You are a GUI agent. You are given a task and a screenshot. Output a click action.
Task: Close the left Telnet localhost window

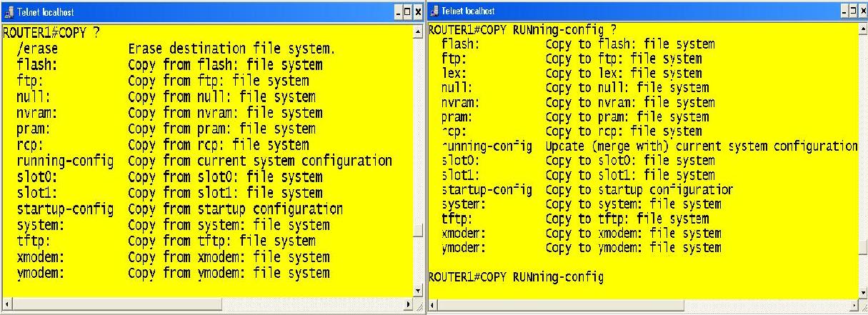419,12
